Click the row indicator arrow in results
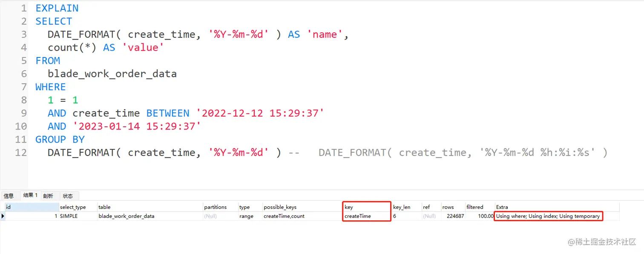Screen dimensions: 644x254 [3, 216]
